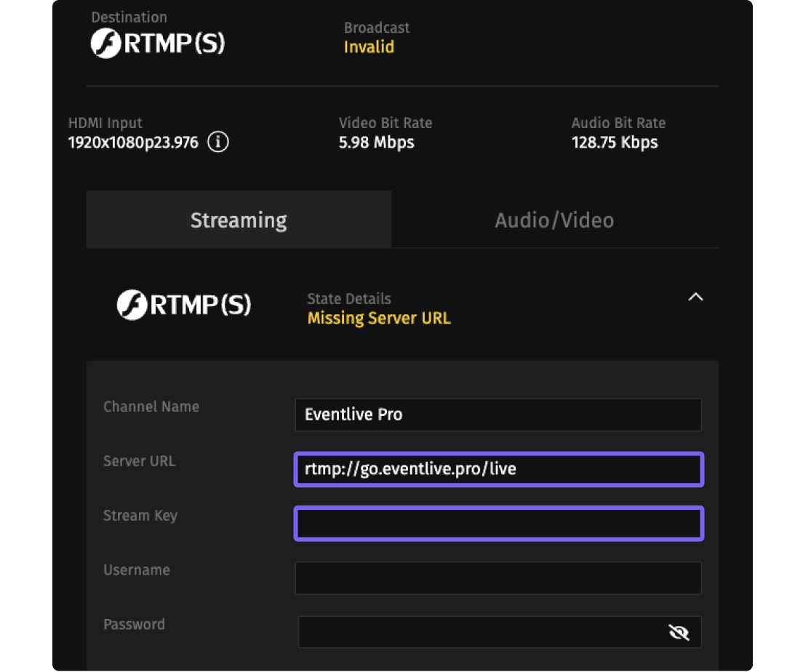Click the RTMP(S) logo under Destination
The height and width of the screenshot is (672, 803).
[x=158, y=44]
